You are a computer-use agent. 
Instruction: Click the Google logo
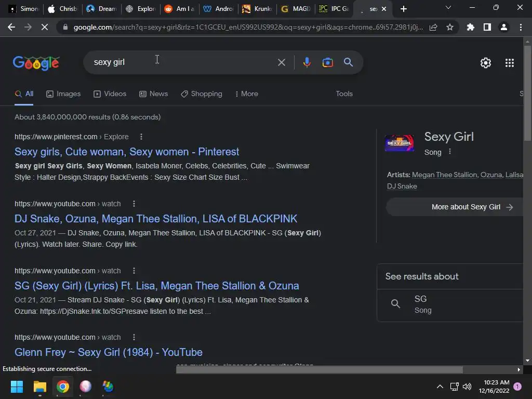(36, 63)
